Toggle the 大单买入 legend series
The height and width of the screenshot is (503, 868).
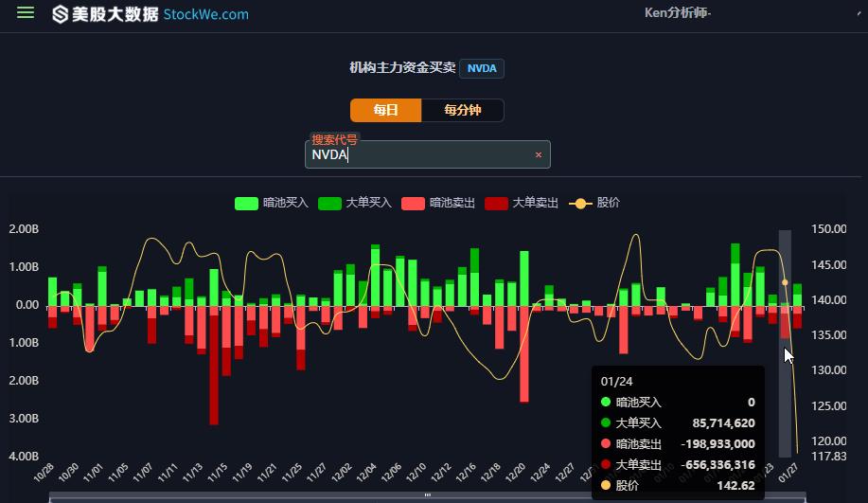pos(355,204)
